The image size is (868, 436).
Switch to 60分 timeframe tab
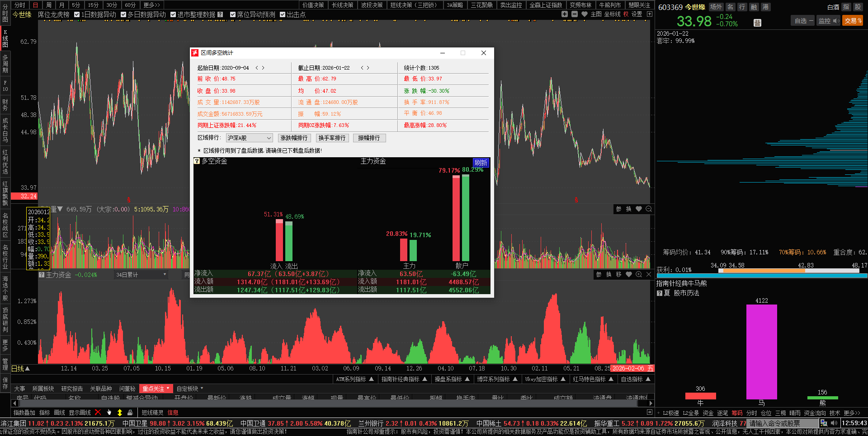(x=130, y=5)
